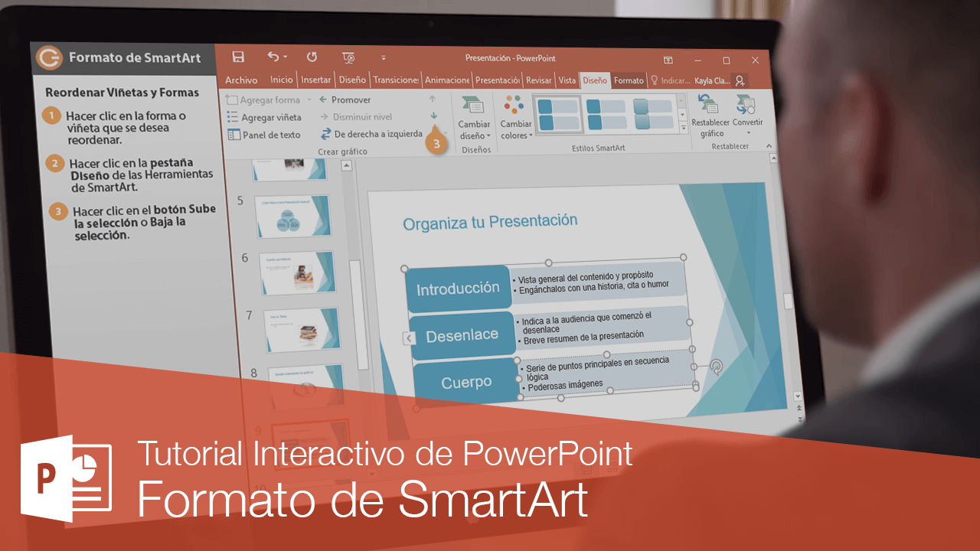Select slide 5 thumbnail
The image size is (980, 551).
pos(292,216)
